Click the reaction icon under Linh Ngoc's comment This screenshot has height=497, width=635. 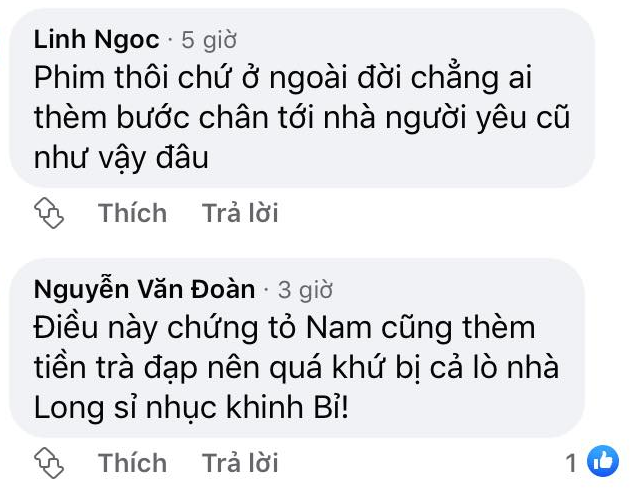click(49, 212)
